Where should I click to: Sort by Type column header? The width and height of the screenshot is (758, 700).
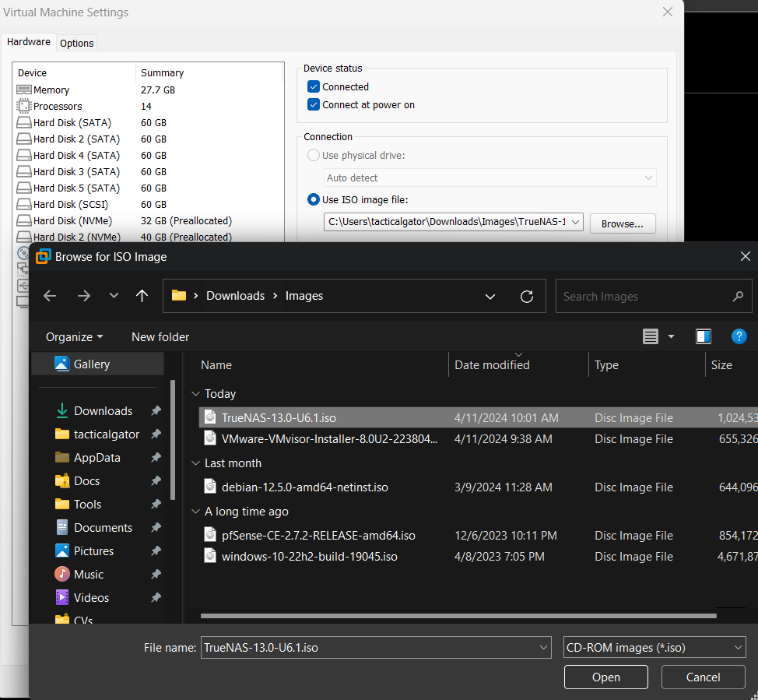[607, 364]
